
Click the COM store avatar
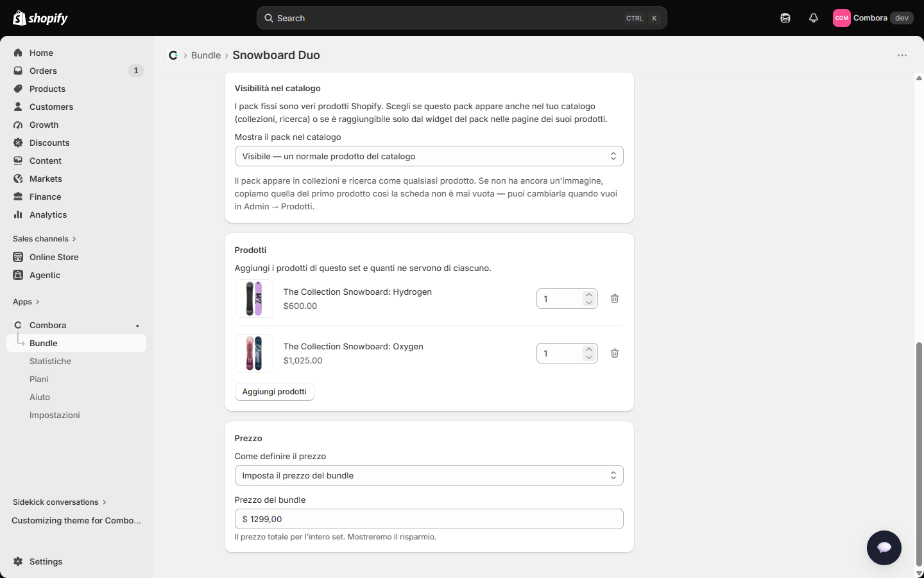842,18
